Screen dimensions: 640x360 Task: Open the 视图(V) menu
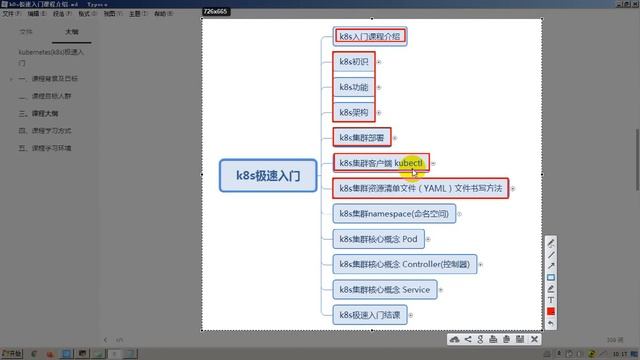112,14
